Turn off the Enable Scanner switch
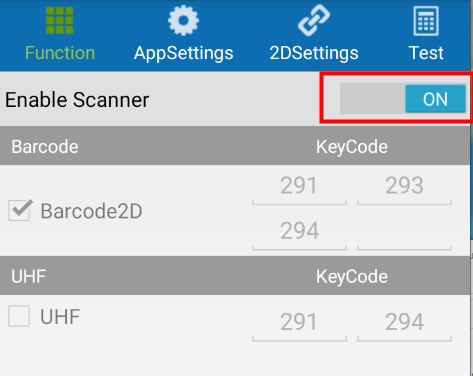The image size is (473, 376). click(403, 99)
